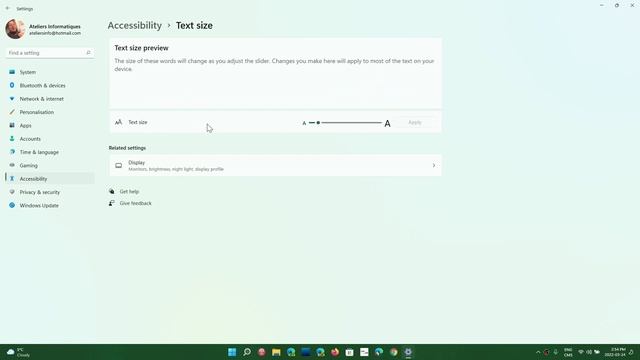The width and height of the screenshot is (640, 360).
Task: Expand Display row using its chevron
Action: tap(433, 165)
